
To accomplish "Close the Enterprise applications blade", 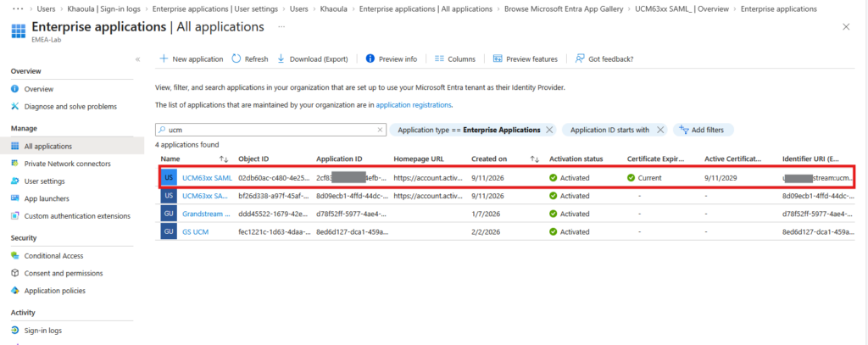I will click(846, 26).
